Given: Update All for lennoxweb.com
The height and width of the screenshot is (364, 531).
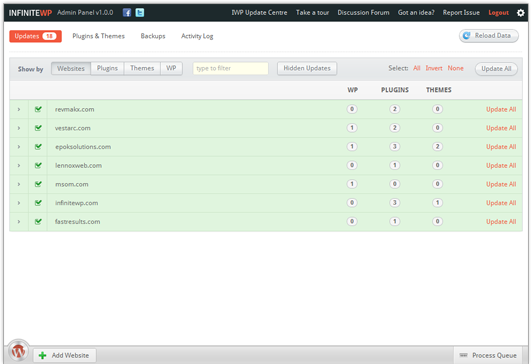Looking at the screenshot, I should [x=501, y=166].
